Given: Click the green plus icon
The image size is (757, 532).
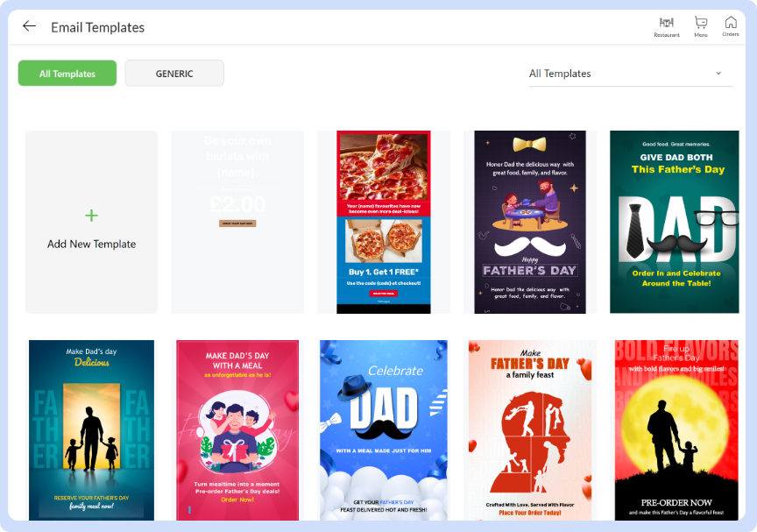Looking at the screenshot, I should (92, 216).
